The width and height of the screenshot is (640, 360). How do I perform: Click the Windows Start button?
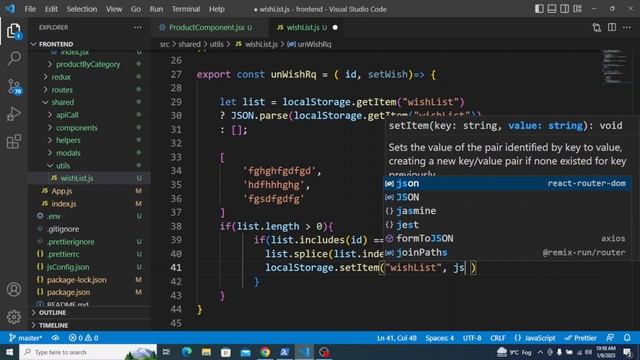9,352
